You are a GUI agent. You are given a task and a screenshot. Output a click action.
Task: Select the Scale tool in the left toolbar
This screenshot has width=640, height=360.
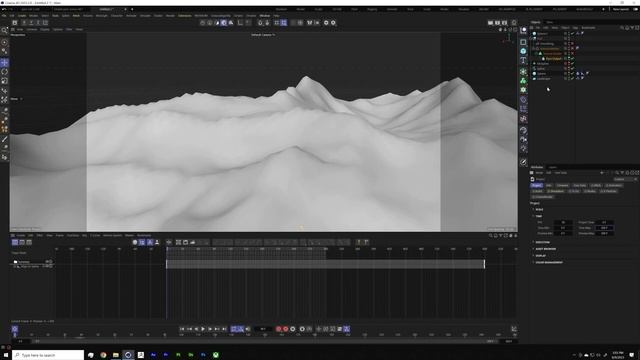(4, 81)
